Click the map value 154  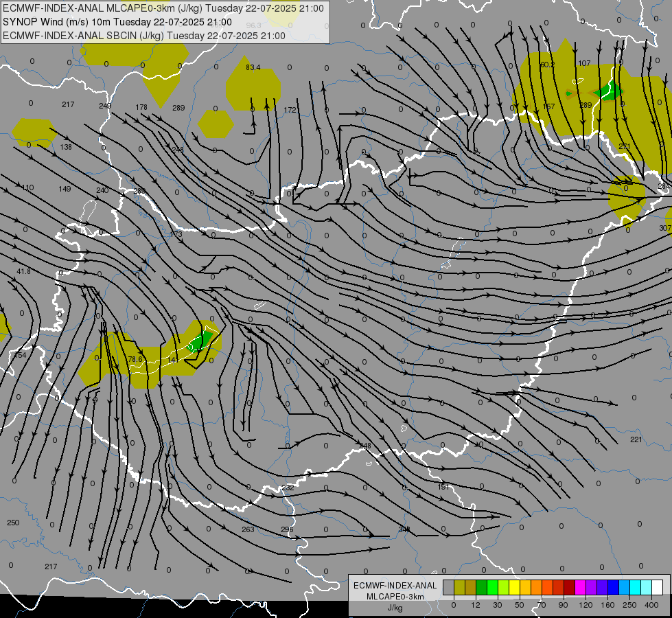pyautogui.click(x=20, y=355)
